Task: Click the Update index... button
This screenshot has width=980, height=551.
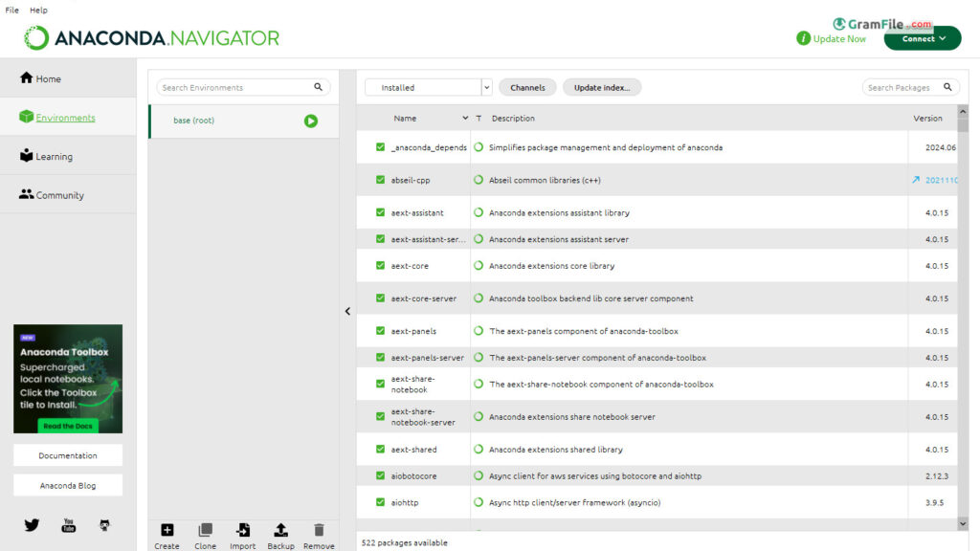Action: [601, 87]
